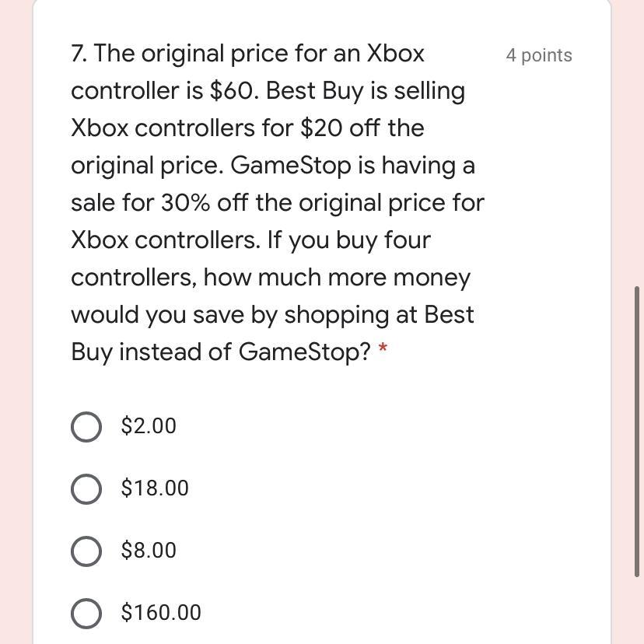Screen dimensions: 644x644
Task: Click the $8.00 answer label text
Action: coord(149,551)
